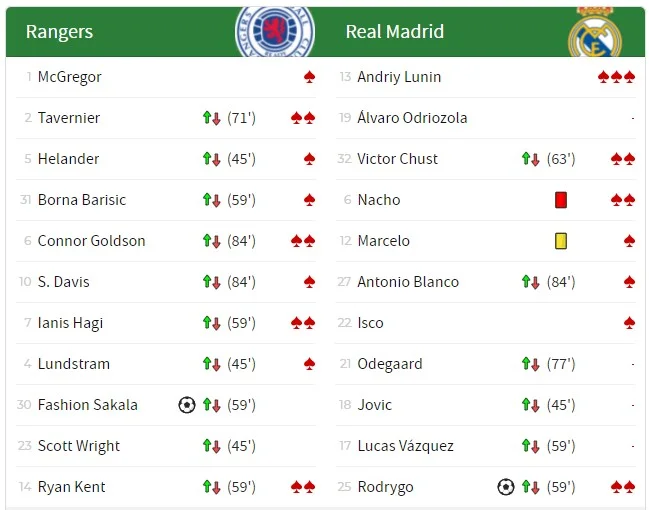Click Victor Chust's substitution arrows icon
649x510 pixels.
point(531,159)
